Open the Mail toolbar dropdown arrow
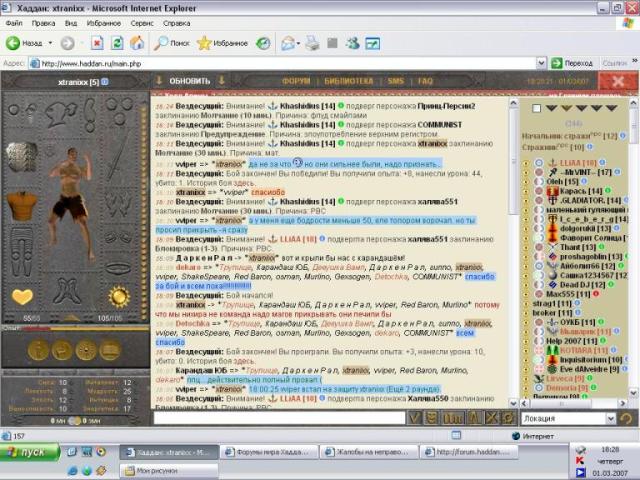The image size is (640, 480). [300, 43]
